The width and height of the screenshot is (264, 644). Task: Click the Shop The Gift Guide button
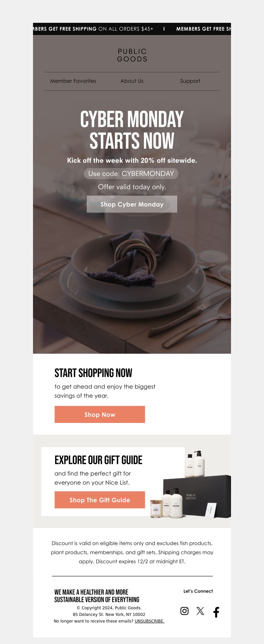(x=100, y=500)
